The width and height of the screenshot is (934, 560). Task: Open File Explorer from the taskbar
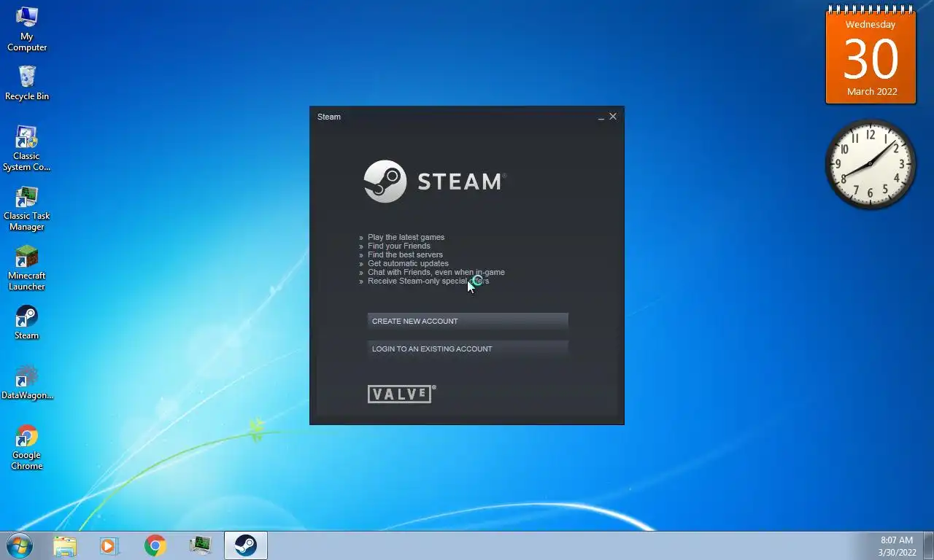point(65,545)
